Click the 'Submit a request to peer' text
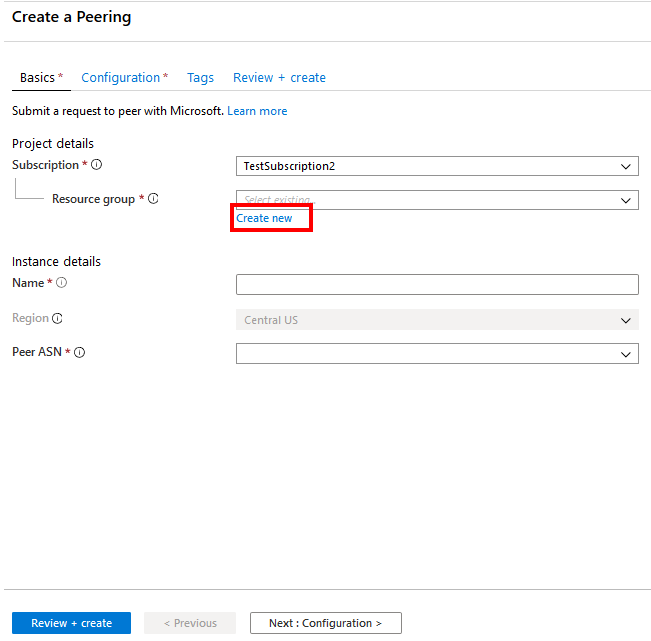 [x=118, y=111]
